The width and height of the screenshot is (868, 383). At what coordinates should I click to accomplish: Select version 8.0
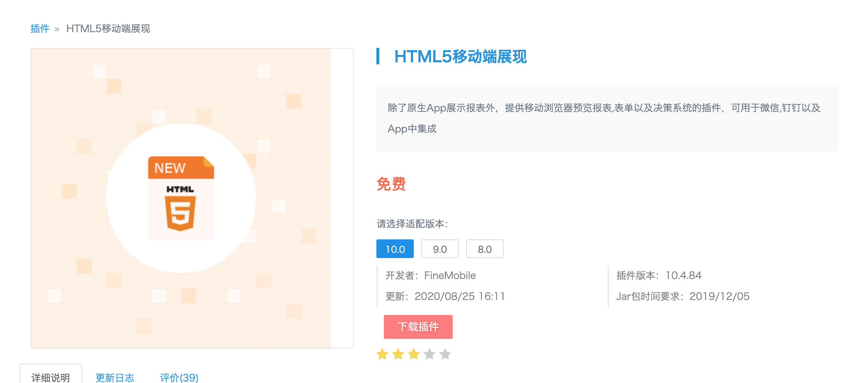pyautogui.click(x=485, y=249)
